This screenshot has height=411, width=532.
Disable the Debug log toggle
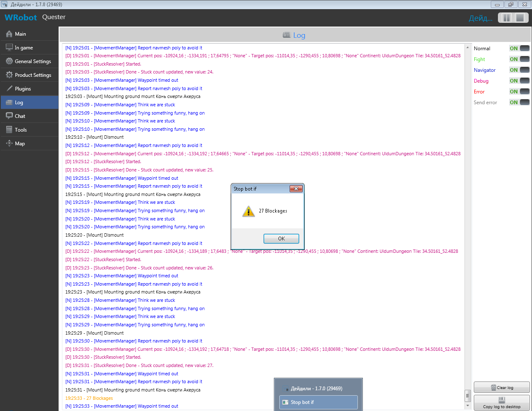(x=520, y=81)
